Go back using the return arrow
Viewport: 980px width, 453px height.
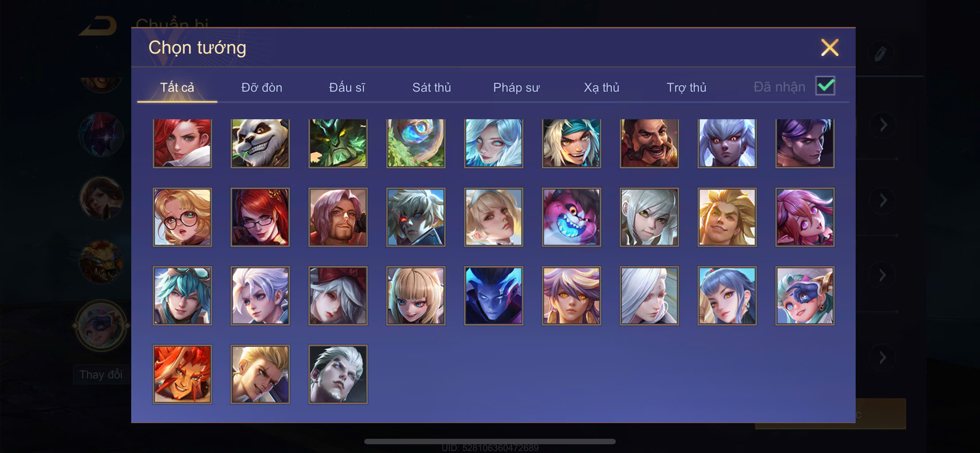[x=98, y=26]
